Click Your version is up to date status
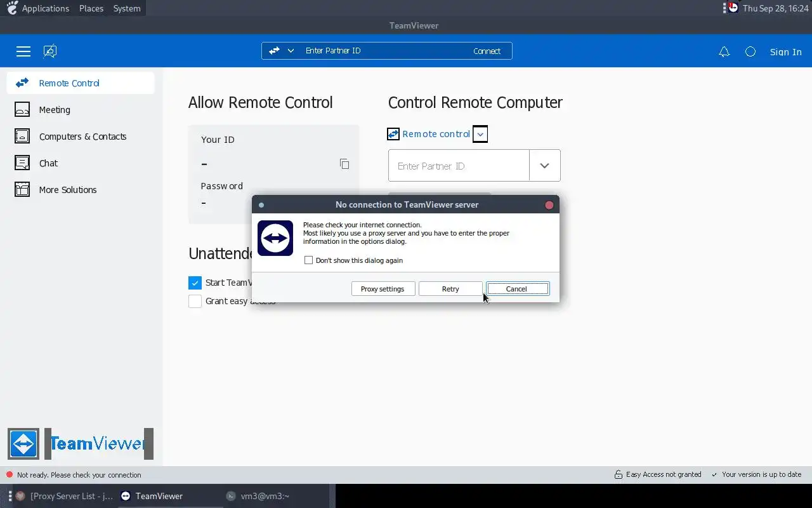This screenshot has height=508, width=812. pos(756,474)
